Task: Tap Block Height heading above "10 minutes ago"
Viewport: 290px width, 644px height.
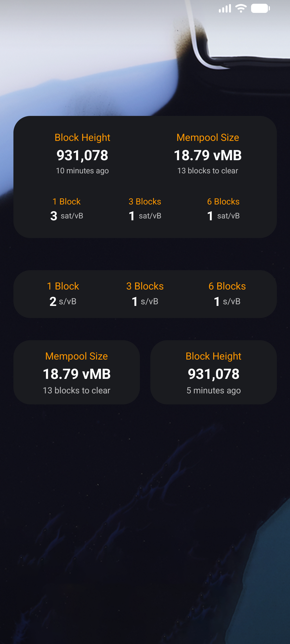Action: [x=82, y=138]
